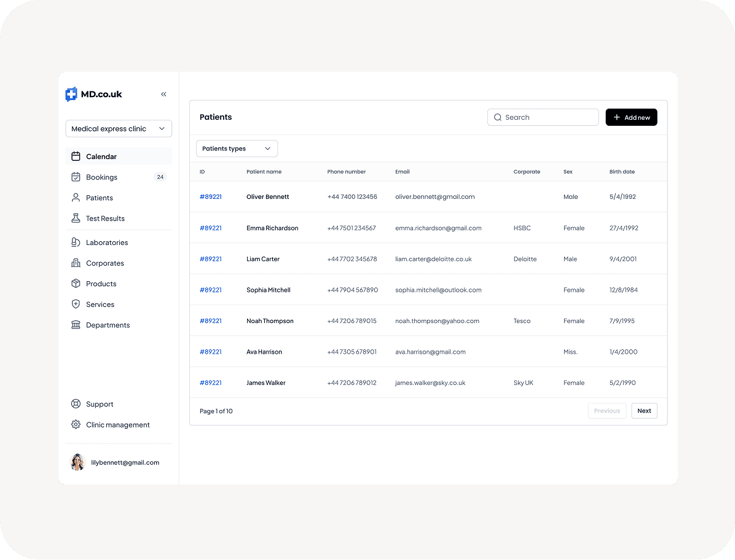Click the Clinic management gear icon
The width and height of the screenshot is (735, 560).
76,425
